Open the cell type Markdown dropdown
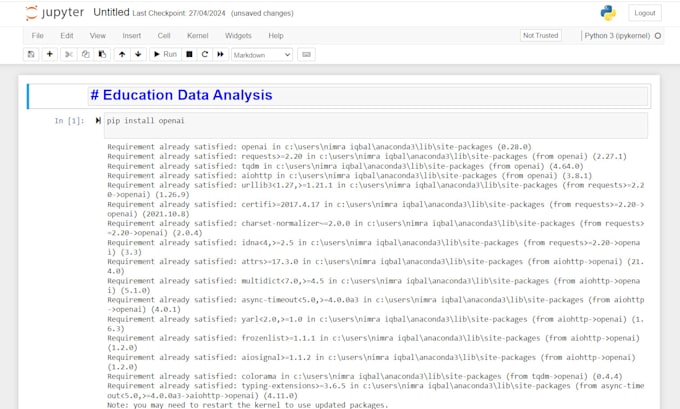The image size is (680, 409). point(262,55)
